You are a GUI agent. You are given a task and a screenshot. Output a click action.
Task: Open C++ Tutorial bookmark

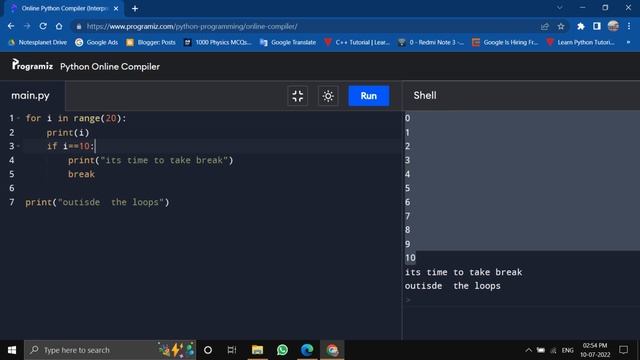pyautogui.click(x=357, y=42)
